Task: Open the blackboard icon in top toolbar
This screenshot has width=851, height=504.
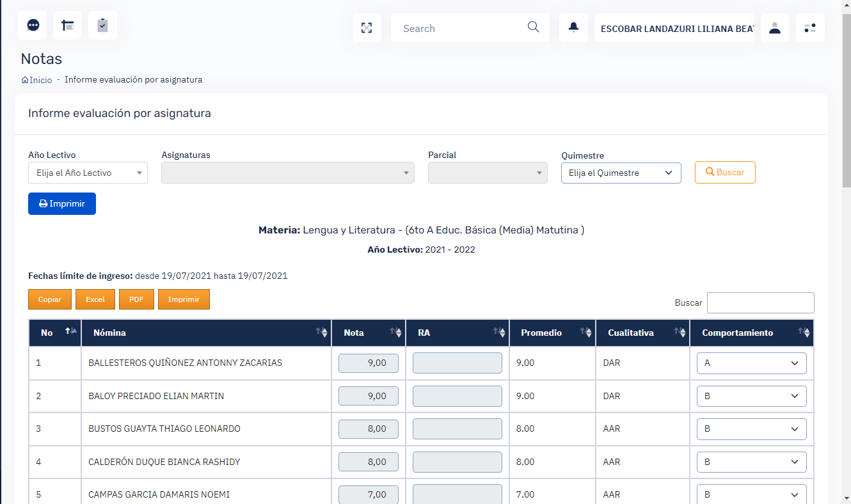Action: (67, 26)
